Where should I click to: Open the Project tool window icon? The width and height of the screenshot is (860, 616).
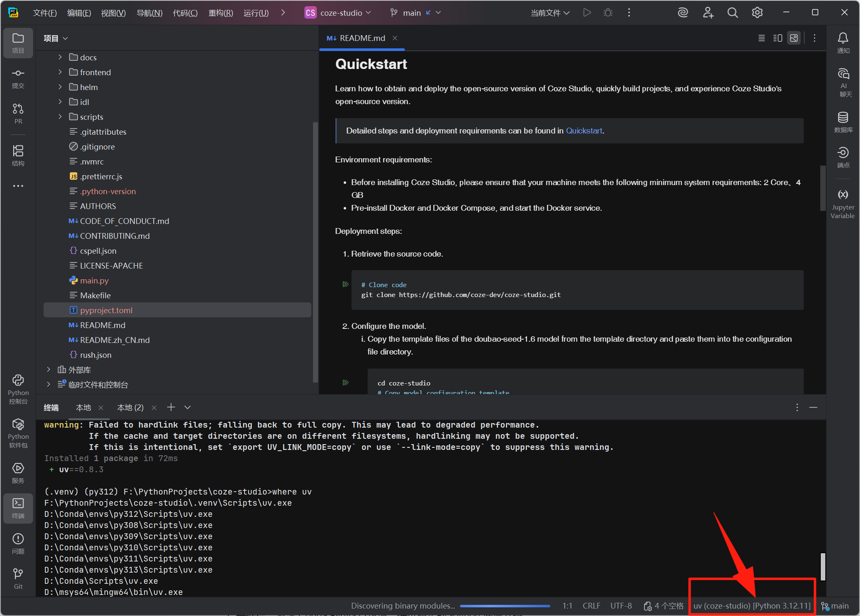18,43
